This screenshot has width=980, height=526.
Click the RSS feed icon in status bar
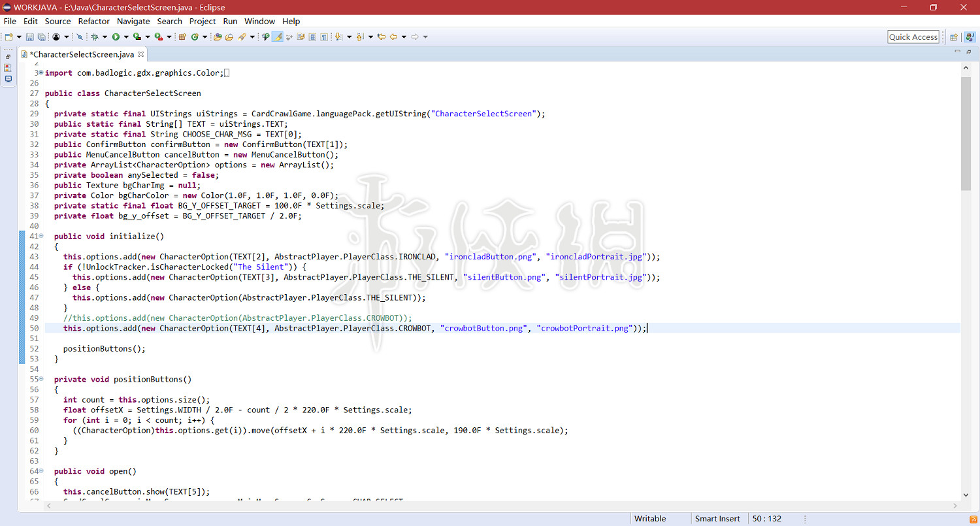(x=973, y=518)
